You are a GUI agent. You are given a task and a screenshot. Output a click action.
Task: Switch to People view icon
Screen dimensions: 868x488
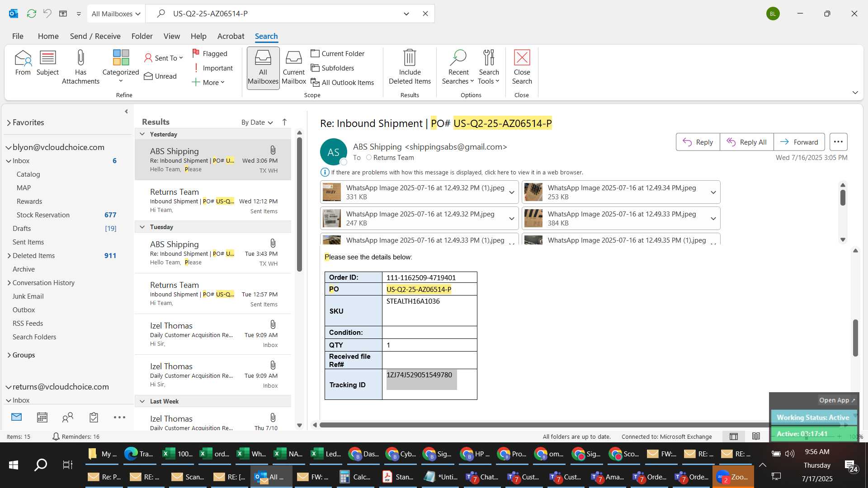tap(68, 417)
